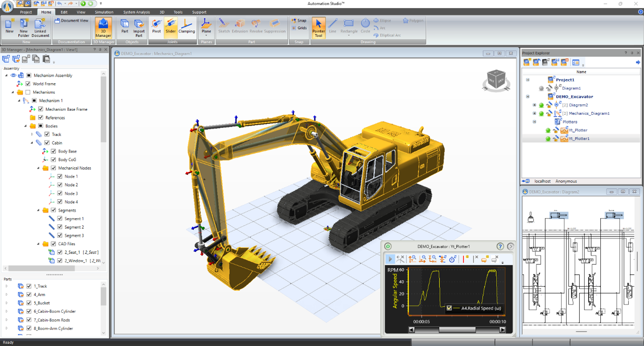
Task: Click the plotter play button
Action: coord(390,259)
